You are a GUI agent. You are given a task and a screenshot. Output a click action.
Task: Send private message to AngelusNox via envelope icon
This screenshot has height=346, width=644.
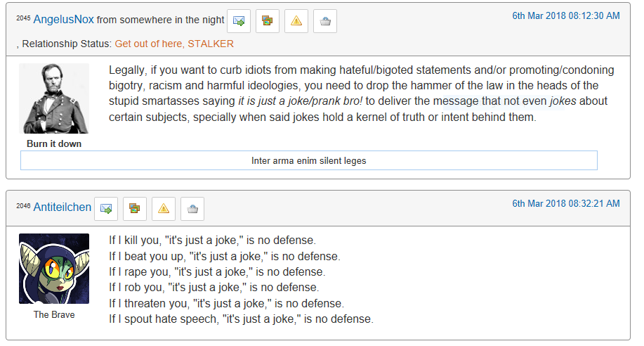[x=239, y=21]
